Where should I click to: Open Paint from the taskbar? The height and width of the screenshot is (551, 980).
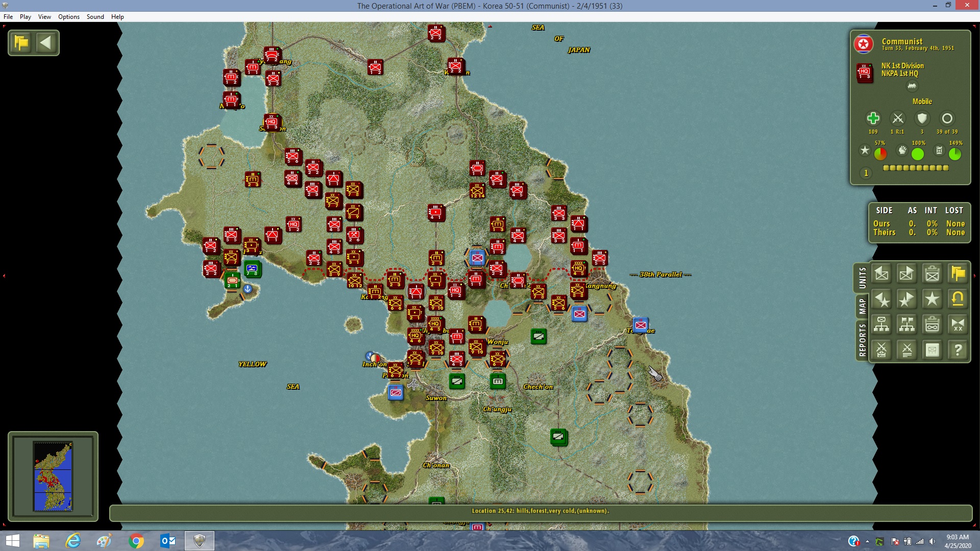click(x=105, y=541)
